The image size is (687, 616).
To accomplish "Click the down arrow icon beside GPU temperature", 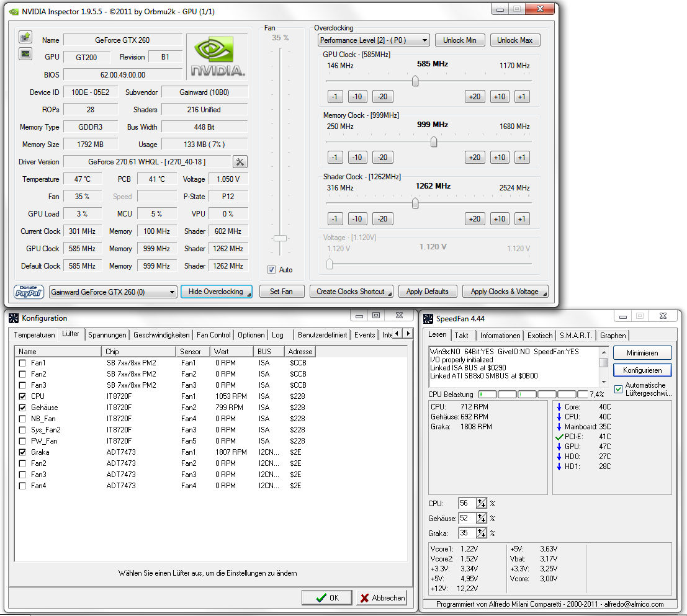I will click(559, 447).
